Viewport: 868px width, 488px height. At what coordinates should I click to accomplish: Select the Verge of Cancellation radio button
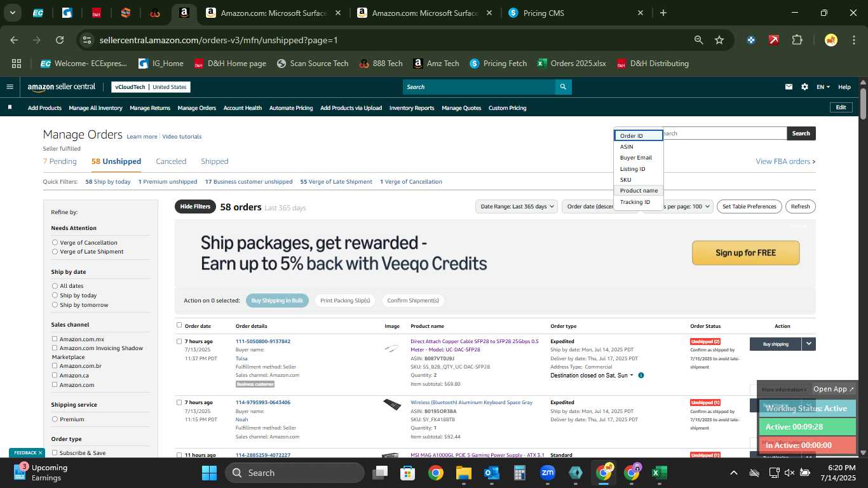(55, 243)
